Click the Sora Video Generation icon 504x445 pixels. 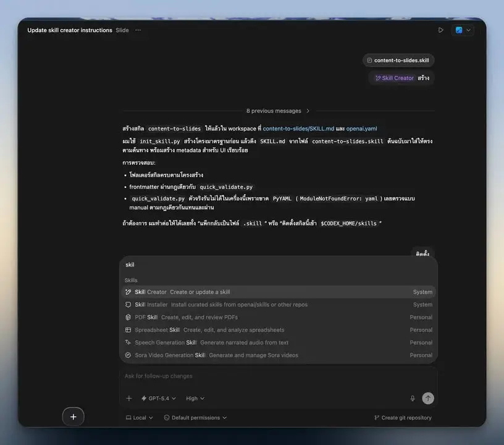click(128, 355)
